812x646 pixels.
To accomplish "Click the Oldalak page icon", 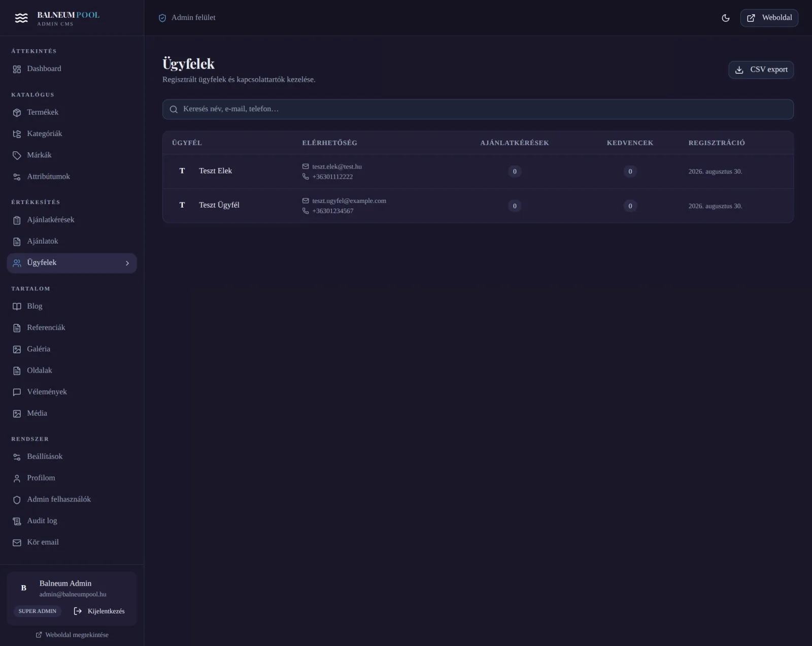I will tap(17, 370).
